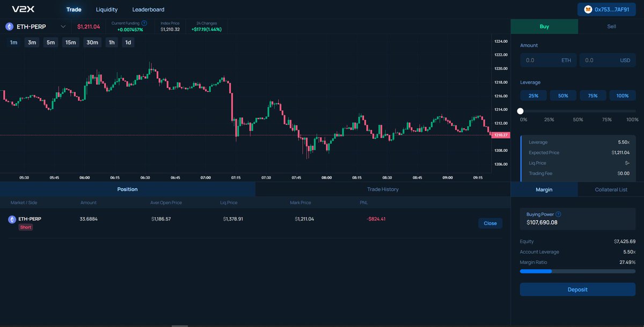Switch to the Sell tab
The width and height of the screenshot is (644, 327).
pyautogui.click(x=611, y=26)
